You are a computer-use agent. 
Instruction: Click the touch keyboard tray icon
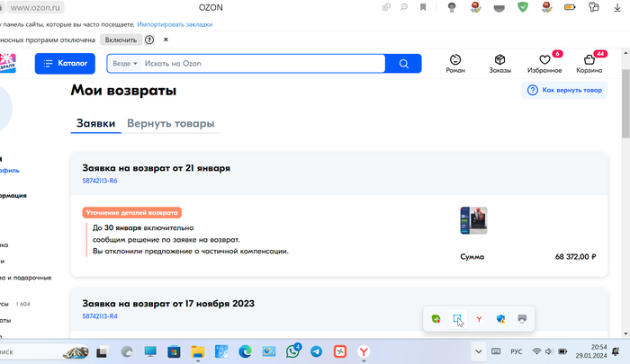[496, 351]
